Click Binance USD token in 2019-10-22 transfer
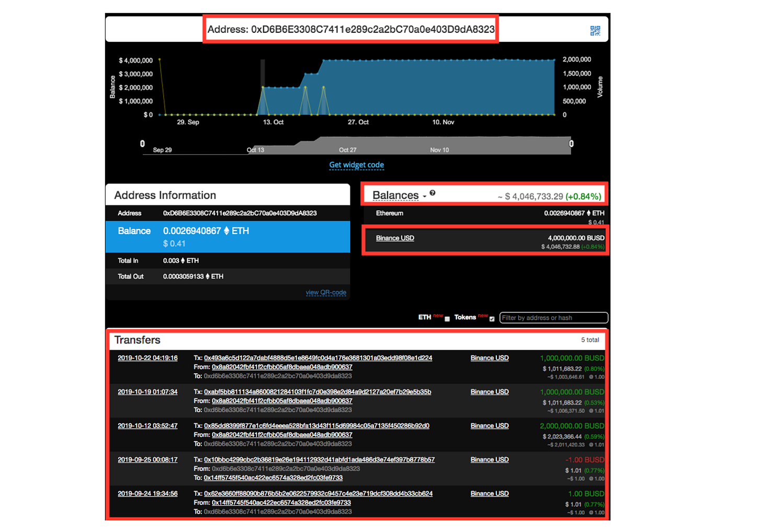Image resolution: width=761 pixels, height=532 pixels. pos(490,358)
